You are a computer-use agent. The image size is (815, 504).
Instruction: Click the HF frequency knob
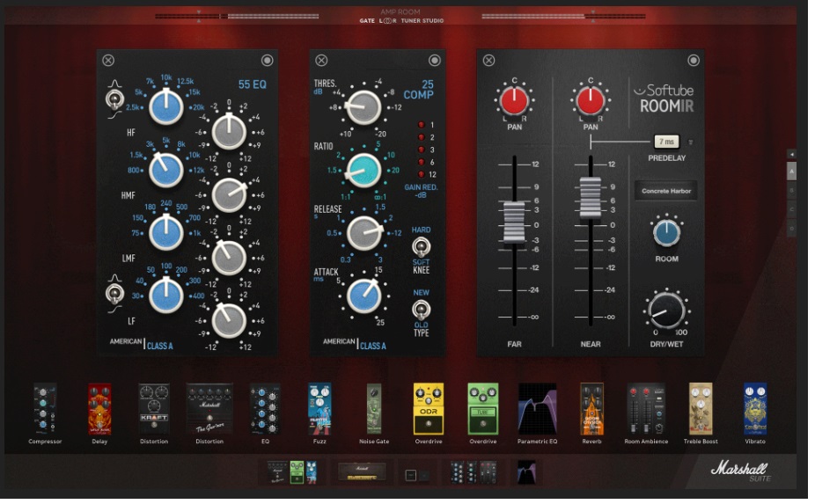tap(165, 107)
